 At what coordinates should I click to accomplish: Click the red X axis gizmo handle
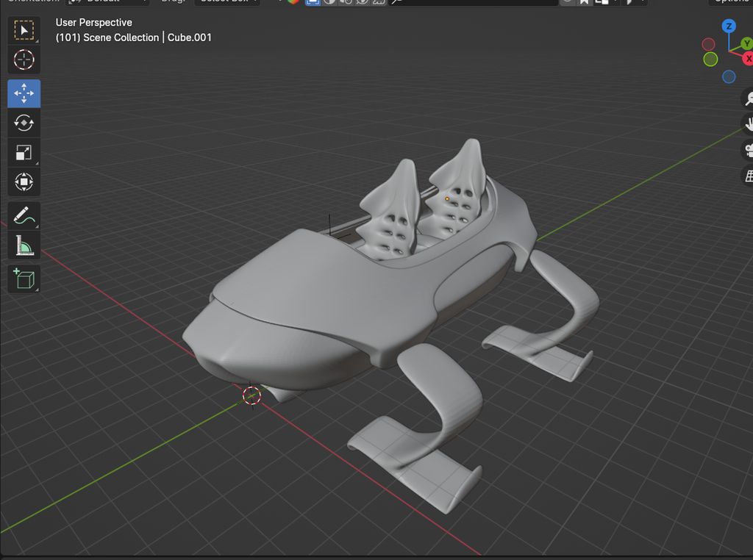tap(748, 59)
